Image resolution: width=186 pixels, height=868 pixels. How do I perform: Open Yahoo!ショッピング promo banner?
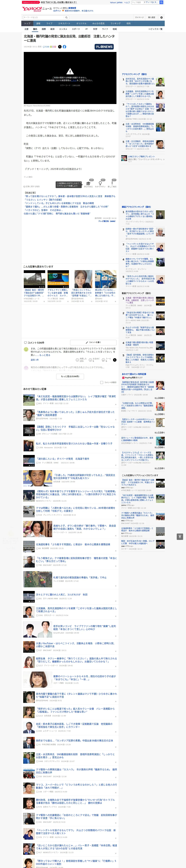pos(50,2)
